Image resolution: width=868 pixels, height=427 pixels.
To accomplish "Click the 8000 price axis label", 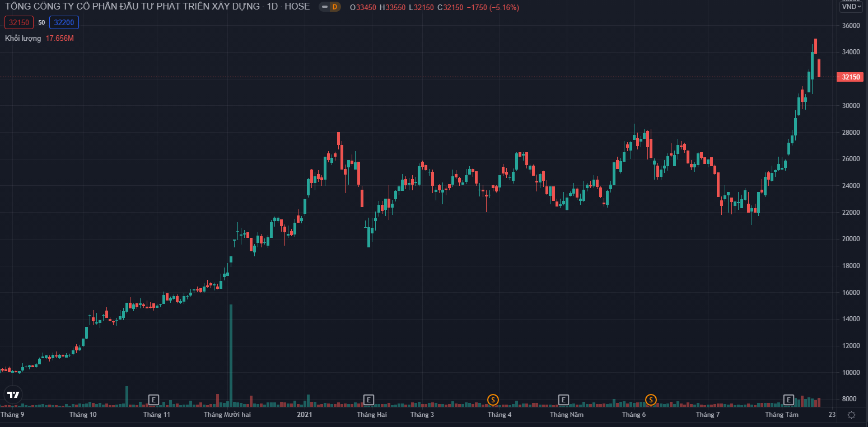I will pyautogui.click(x=851, y=399).
